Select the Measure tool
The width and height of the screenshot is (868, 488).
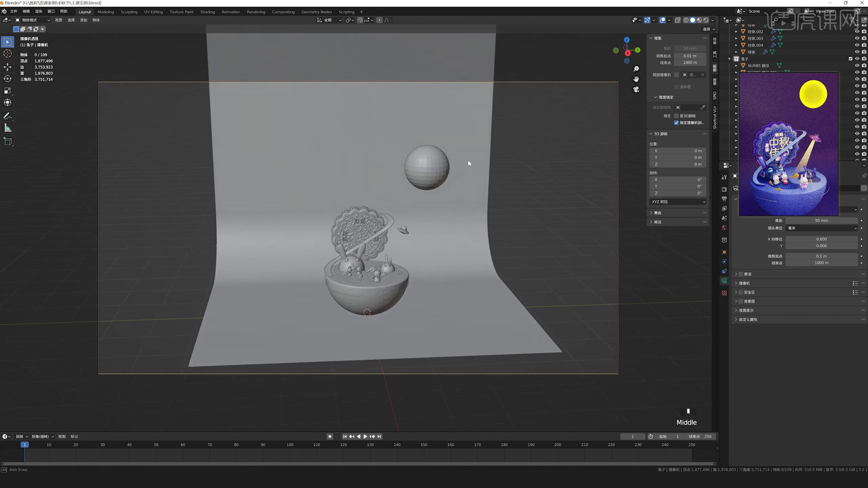8,128
